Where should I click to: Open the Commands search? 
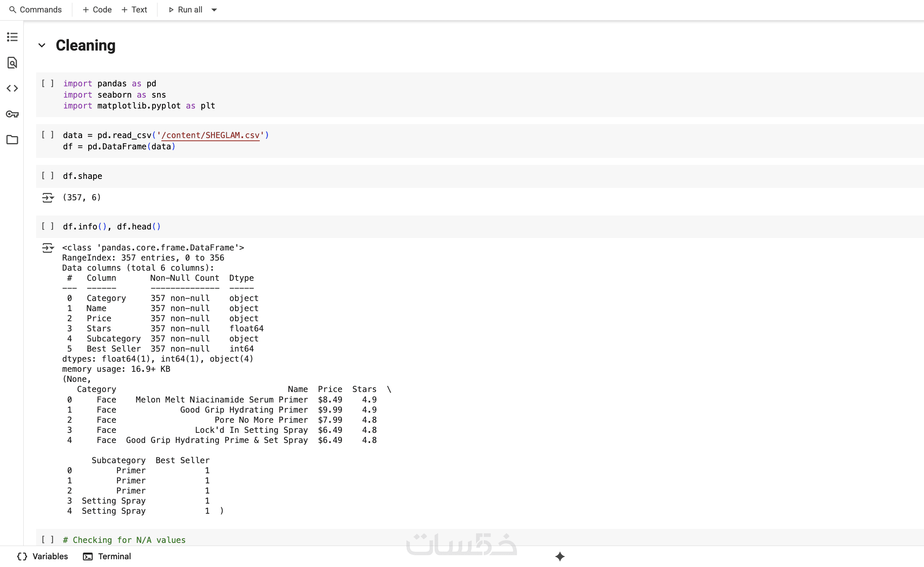[x=35, y=10]
